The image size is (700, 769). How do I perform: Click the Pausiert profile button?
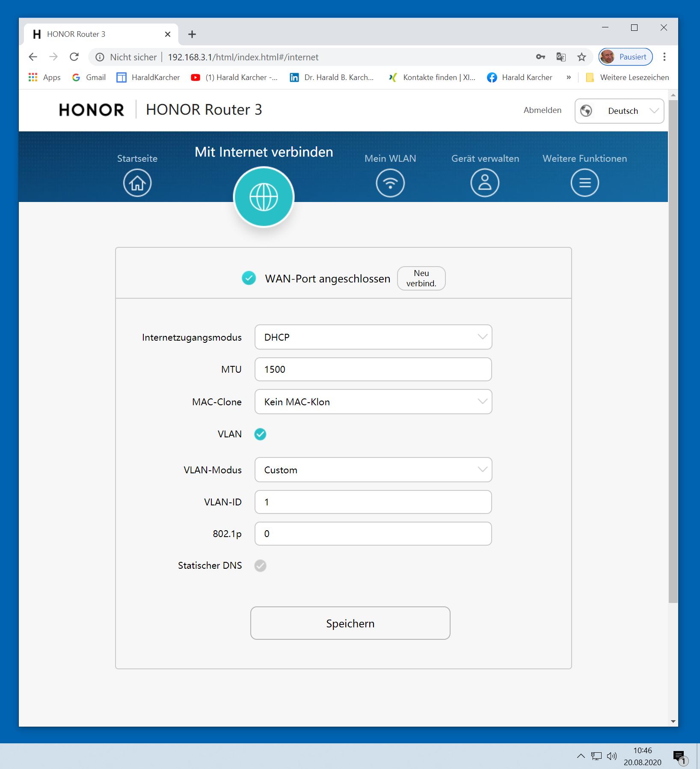click(626, 57)
